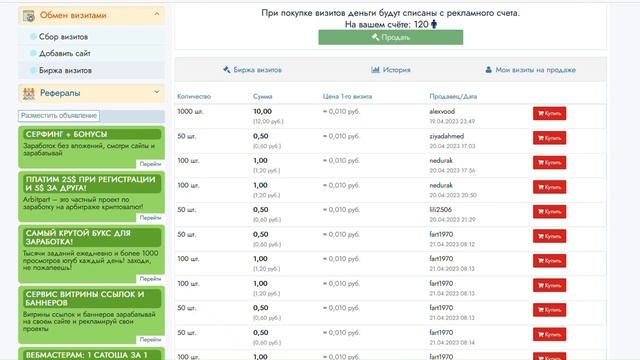Switch to Мои визиты на продаже tab
640x360 pixels.
(530, 70)
